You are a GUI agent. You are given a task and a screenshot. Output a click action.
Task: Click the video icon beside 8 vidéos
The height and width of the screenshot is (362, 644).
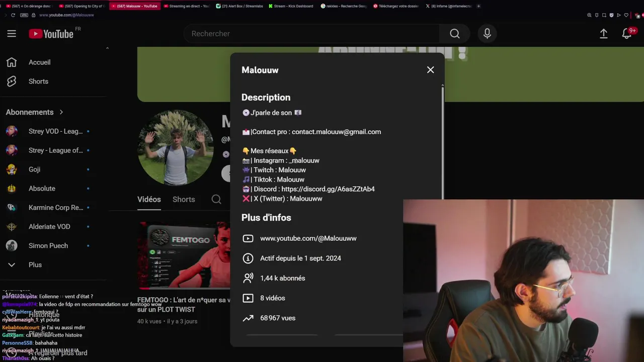(x=248, y=298)
